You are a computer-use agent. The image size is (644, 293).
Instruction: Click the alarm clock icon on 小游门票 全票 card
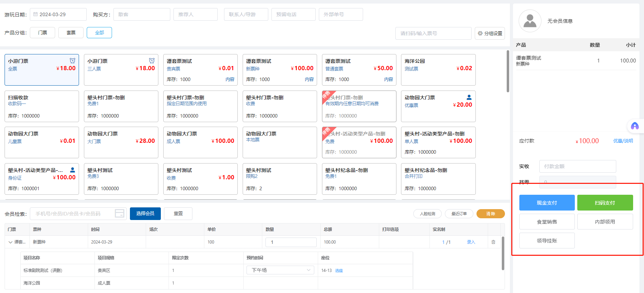[x=72, y=61]
